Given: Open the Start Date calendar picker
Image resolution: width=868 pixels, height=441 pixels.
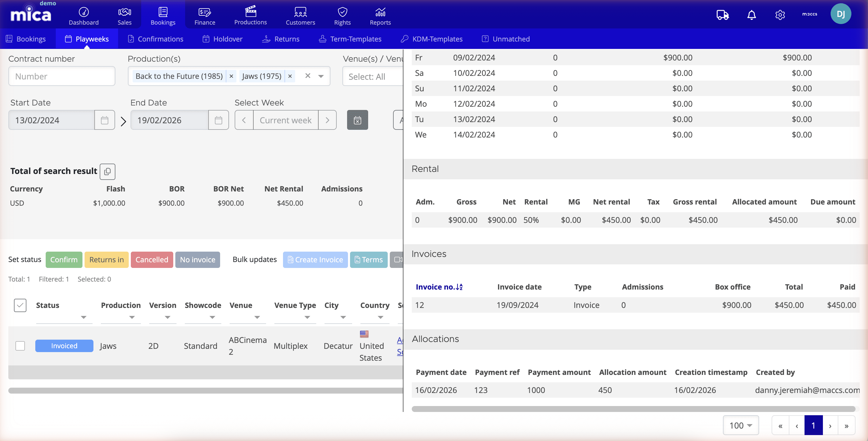Looking at the screenshot, I should pos(104,120).
